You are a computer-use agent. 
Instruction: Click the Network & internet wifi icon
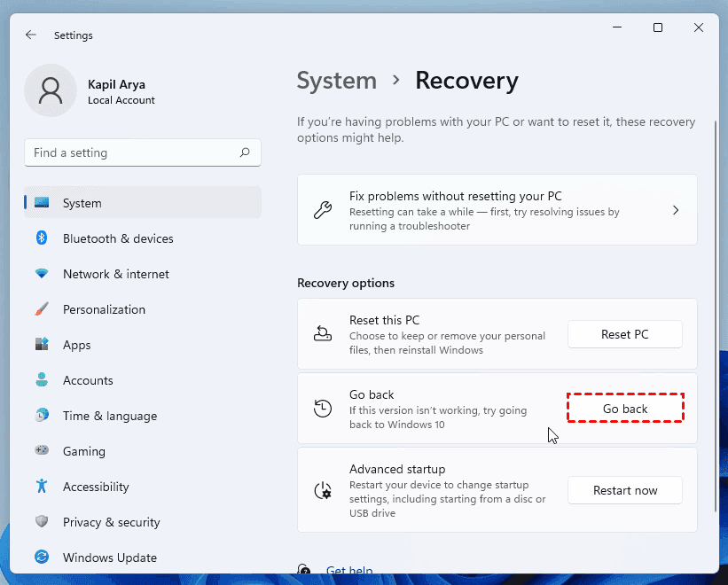[42, 274]
